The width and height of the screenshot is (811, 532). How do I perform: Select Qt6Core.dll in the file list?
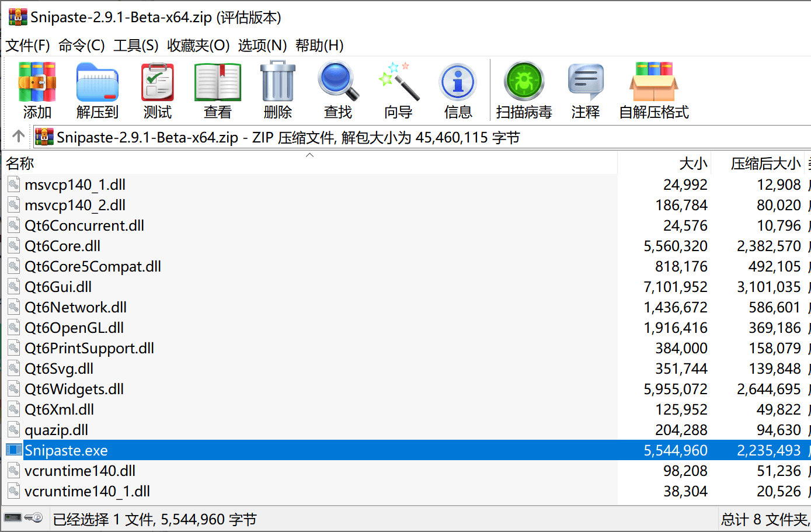(x=62, y=246)
